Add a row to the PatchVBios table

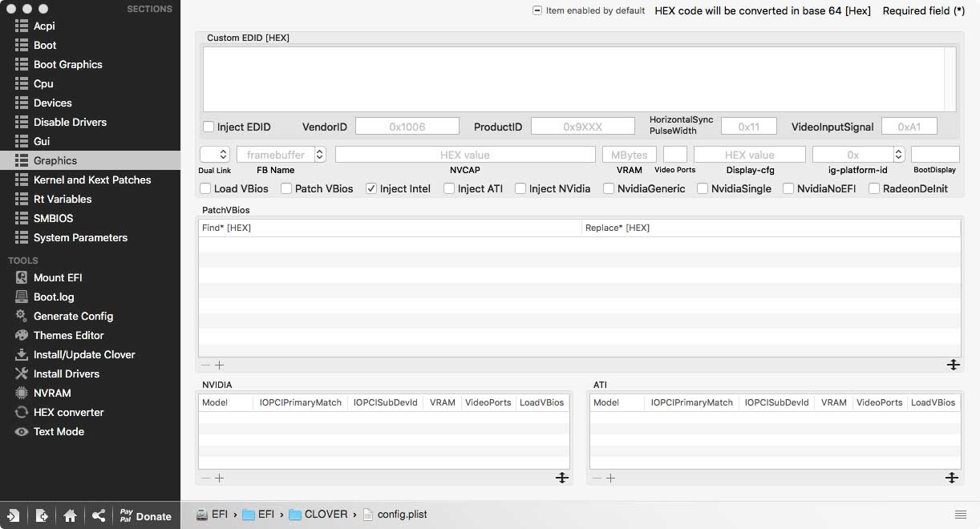[x=220, y=365]
